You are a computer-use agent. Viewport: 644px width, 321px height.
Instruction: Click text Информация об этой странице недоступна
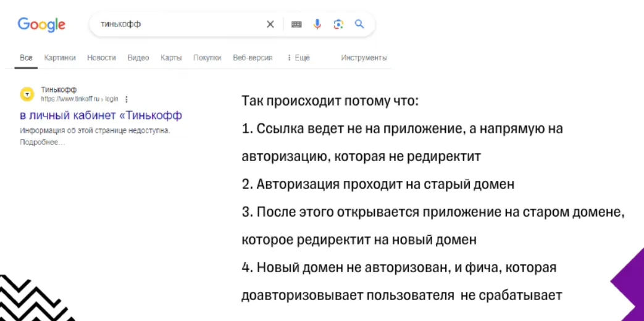95,131
